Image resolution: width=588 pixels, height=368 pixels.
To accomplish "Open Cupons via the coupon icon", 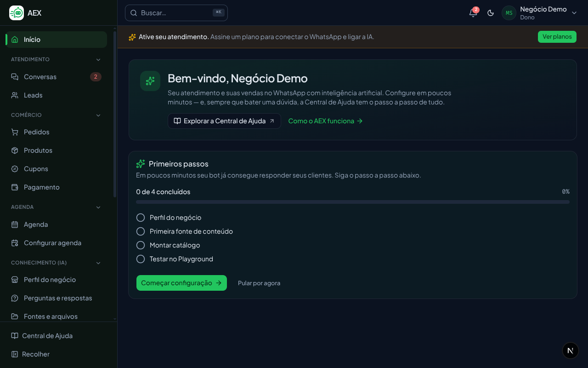I will pyautogui.click(x=15, y=169).
